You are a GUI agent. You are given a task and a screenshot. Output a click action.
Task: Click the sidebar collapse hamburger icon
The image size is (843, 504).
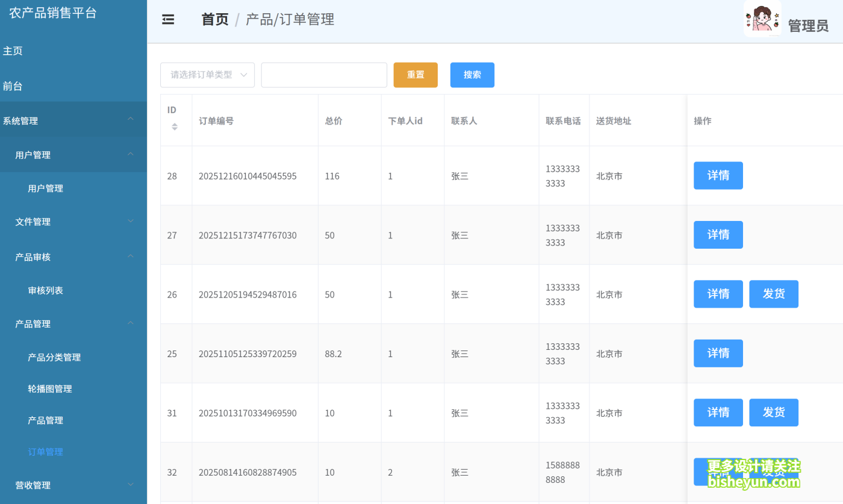pos(167,19)
